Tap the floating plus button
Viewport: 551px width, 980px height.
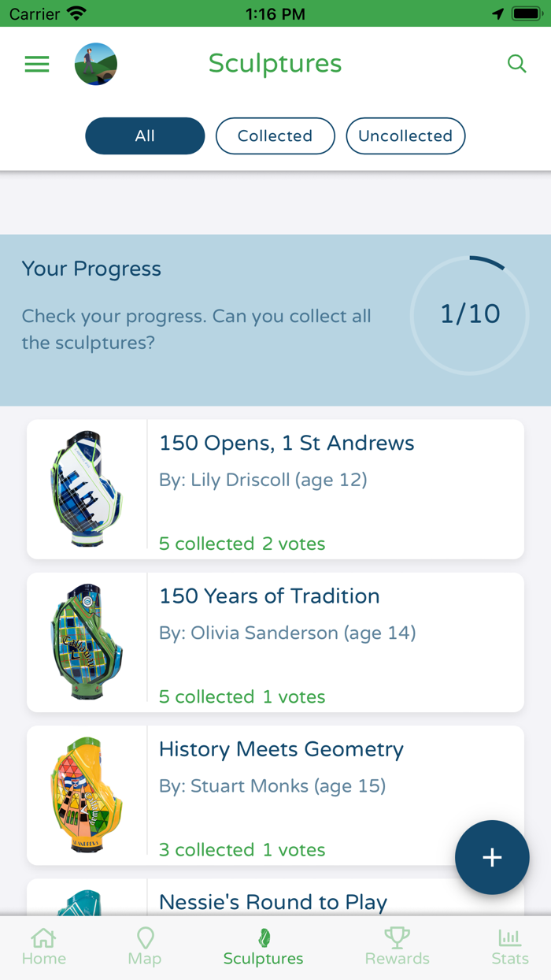[x=492, y=857]
